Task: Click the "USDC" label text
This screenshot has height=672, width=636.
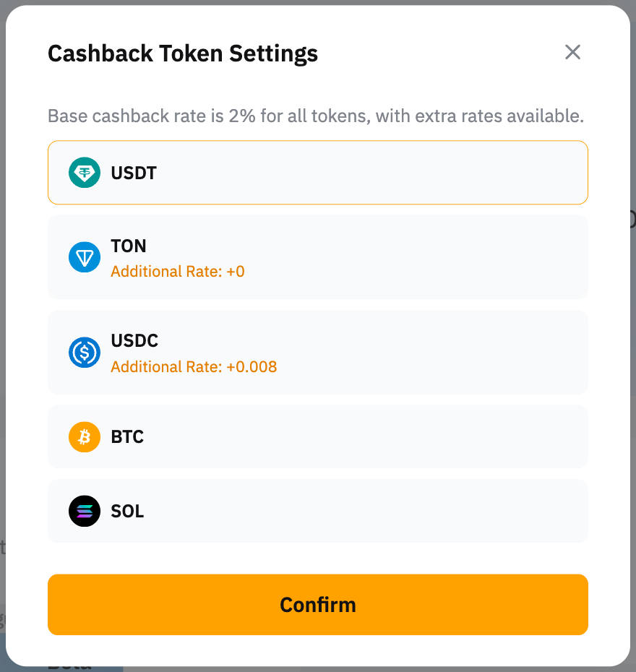Action: click(134, 340)
